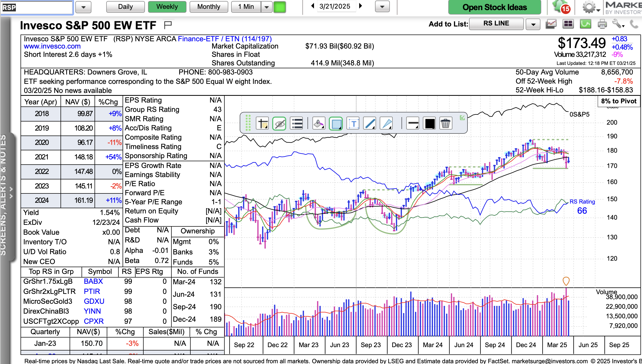Image resolution: width=642 pixels, height=364 pixels.
Task: Click the black color swatch in drawing toolbar
Action: [x=430, y=124]
